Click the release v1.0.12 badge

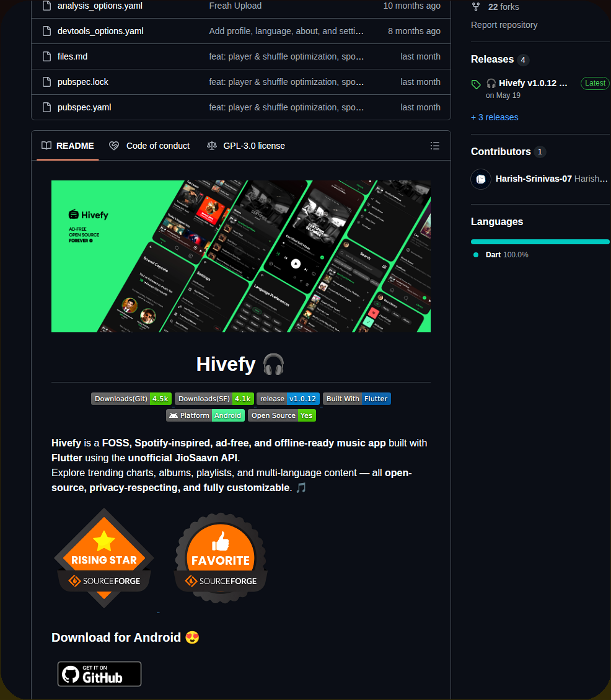(288, 399)
